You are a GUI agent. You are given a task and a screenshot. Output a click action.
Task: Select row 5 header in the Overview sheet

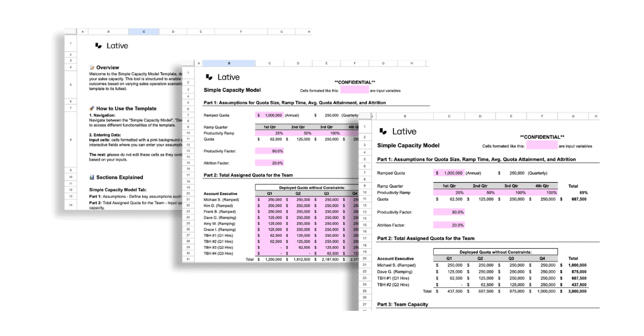[x=70, y=85]
